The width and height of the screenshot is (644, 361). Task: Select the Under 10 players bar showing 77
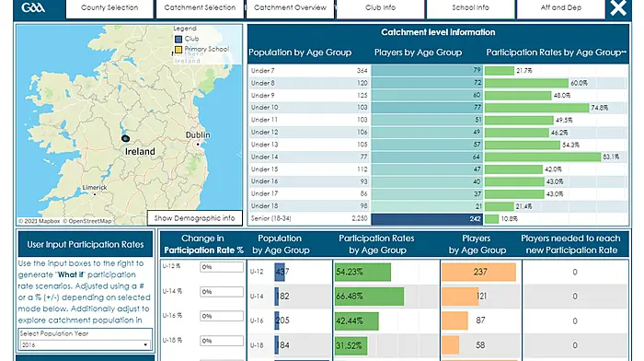427,108
